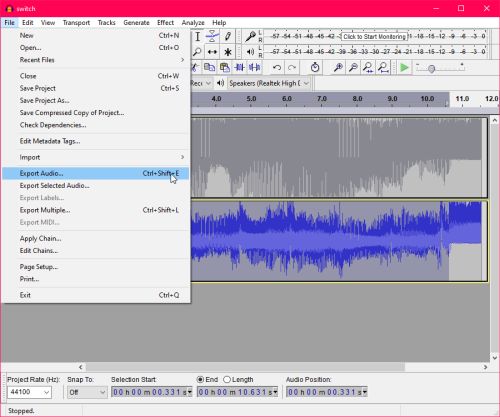Choose Save Project entry
This screenshot has height=417, width=500.
point(96,88)
